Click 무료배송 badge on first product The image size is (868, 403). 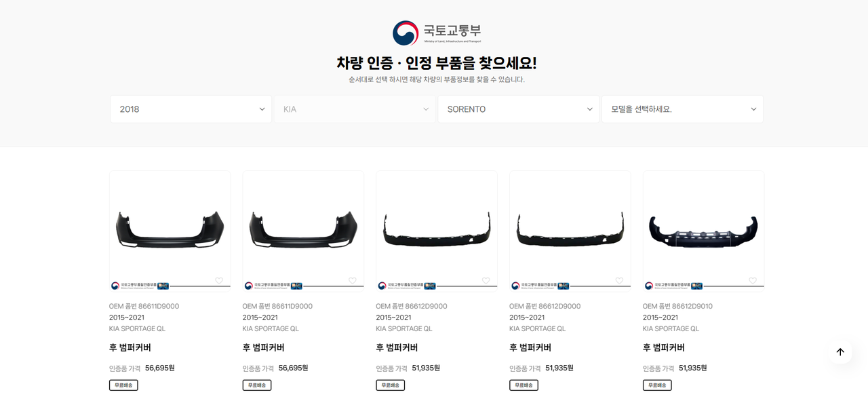click(x=123, y=385)
